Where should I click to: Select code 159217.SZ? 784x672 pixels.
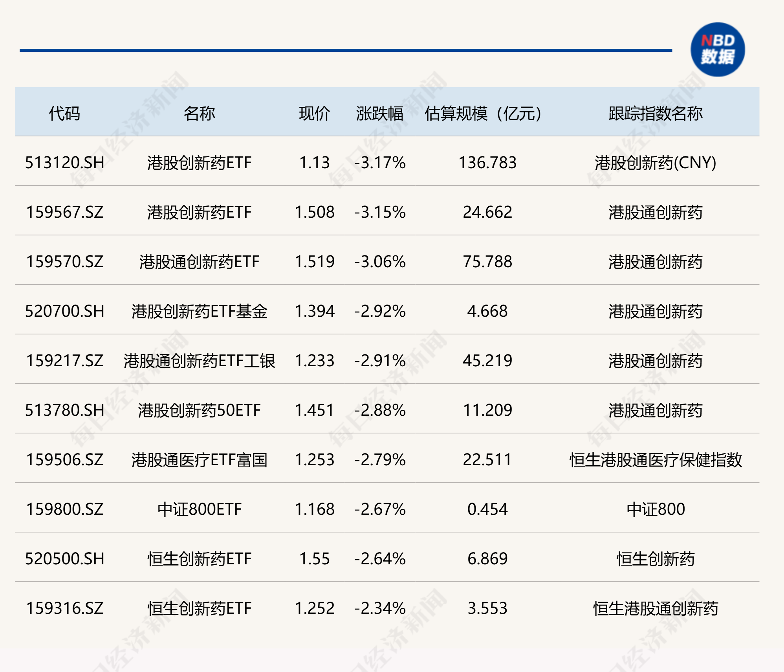(x=65, y=360)
